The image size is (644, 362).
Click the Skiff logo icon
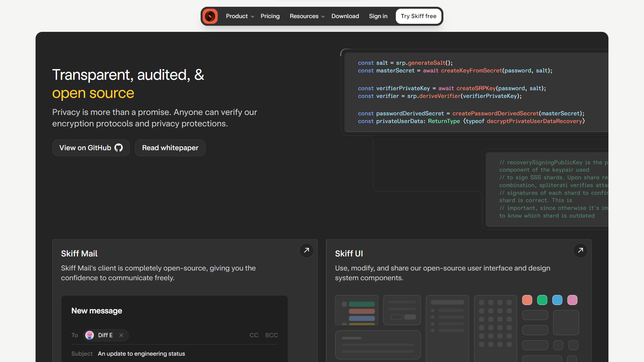(x=210, y=16)
